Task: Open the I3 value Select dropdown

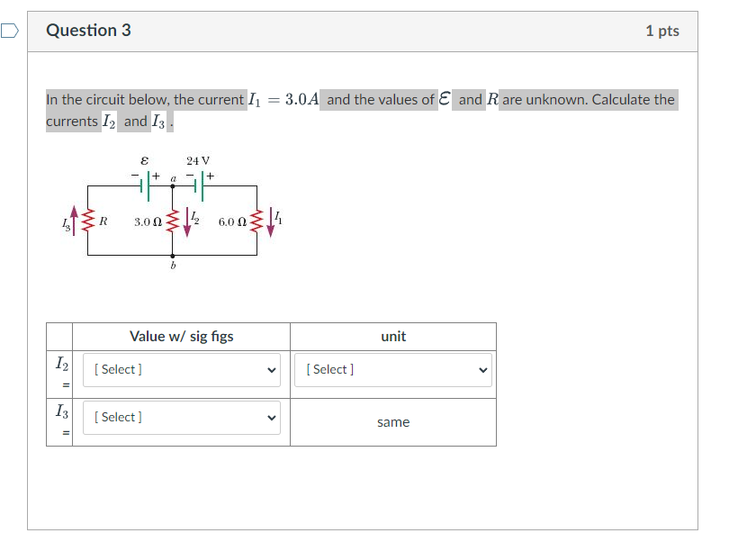Action: pos(181,418)
